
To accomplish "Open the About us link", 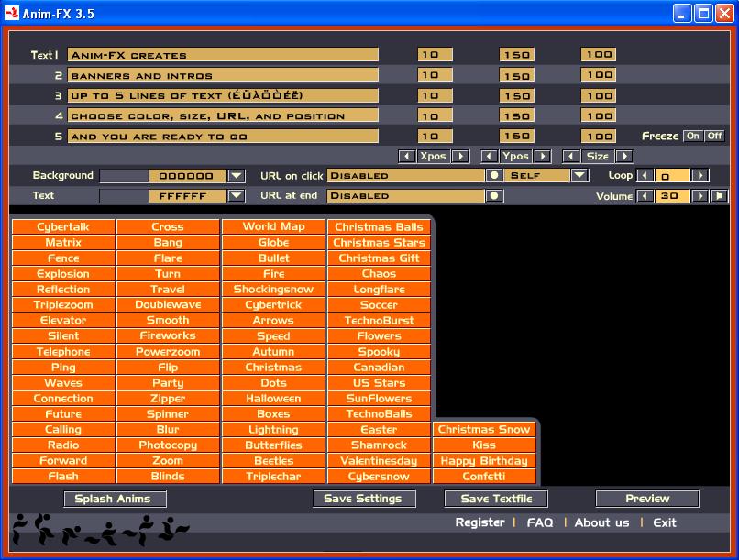I will (x=601, y=522).
